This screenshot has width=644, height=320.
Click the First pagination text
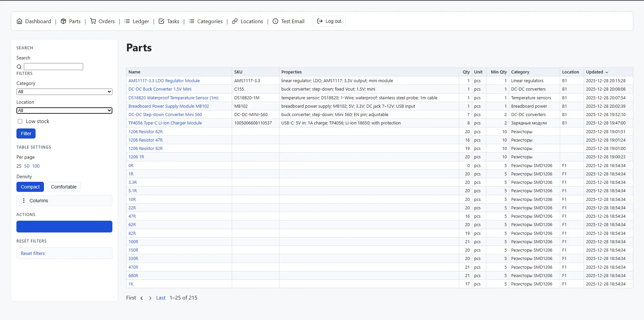131,298
